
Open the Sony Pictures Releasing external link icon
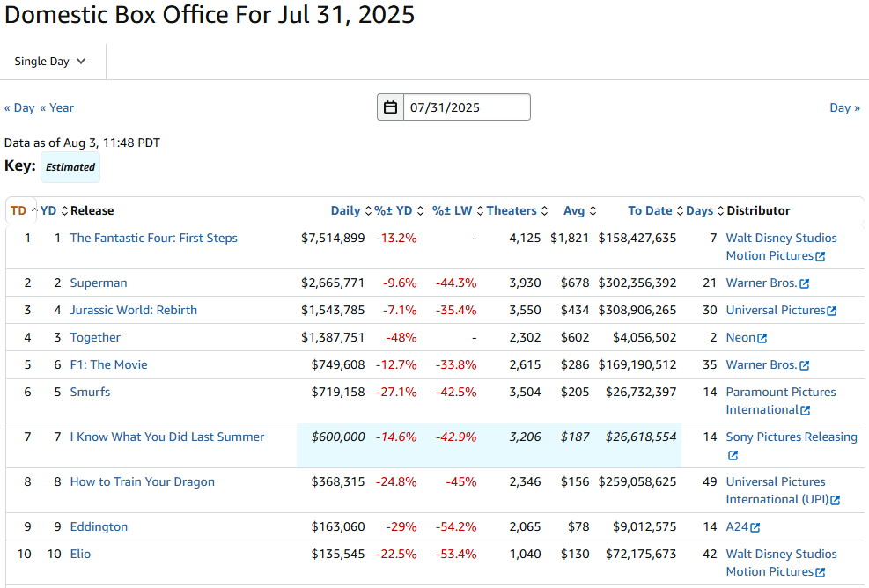click(x=733, y=455)
